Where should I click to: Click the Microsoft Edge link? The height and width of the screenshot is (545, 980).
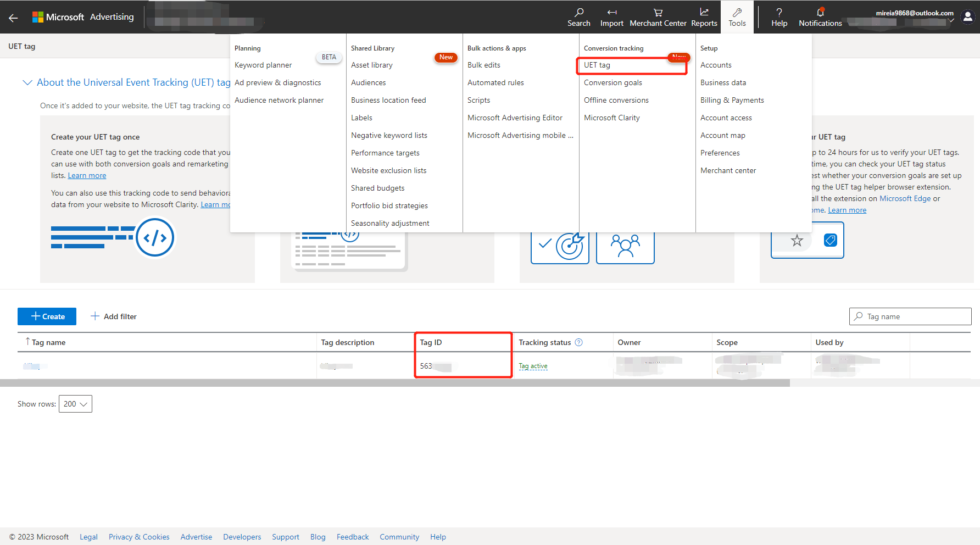[905, 198]
